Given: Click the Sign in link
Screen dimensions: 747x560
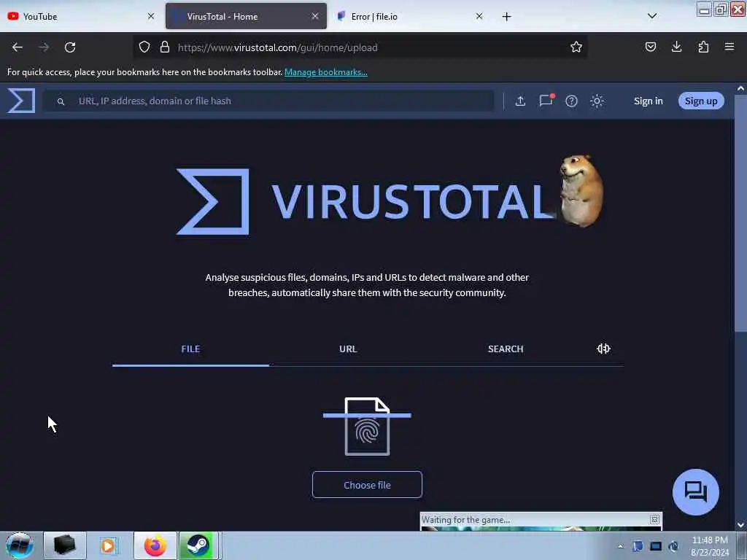Looking at the screenshot, I should click(x=648, y=101).
